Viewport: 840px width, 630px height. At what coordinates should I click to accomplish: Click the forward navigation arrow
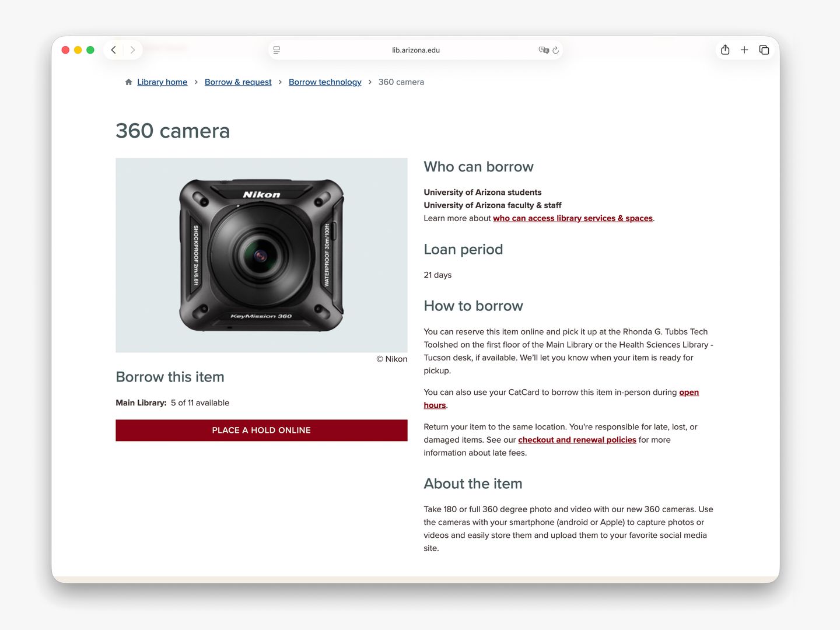pyautogui.click(x=132, y=50)
